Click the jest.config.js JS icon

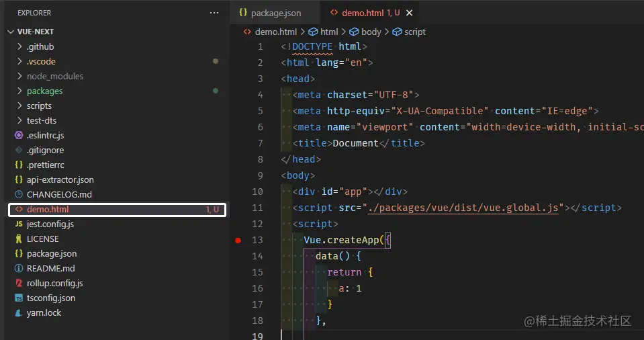click(19, 224)
